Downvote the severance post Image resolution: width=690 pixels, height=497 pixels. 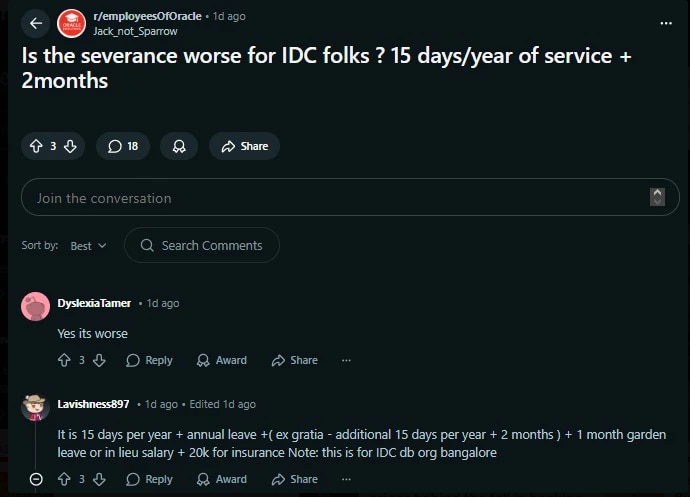click(69, 146)
